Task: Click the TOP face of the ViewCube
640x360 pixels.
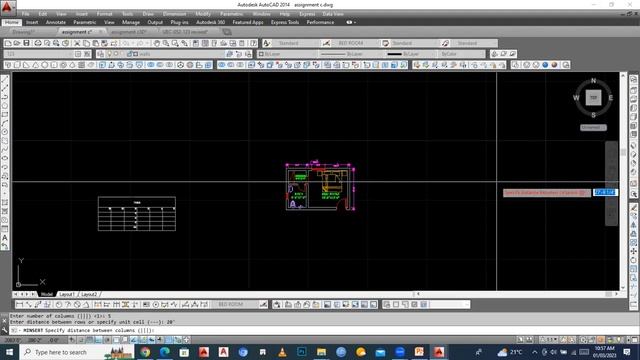Action: pyautogui.click(x=593, y=98)
